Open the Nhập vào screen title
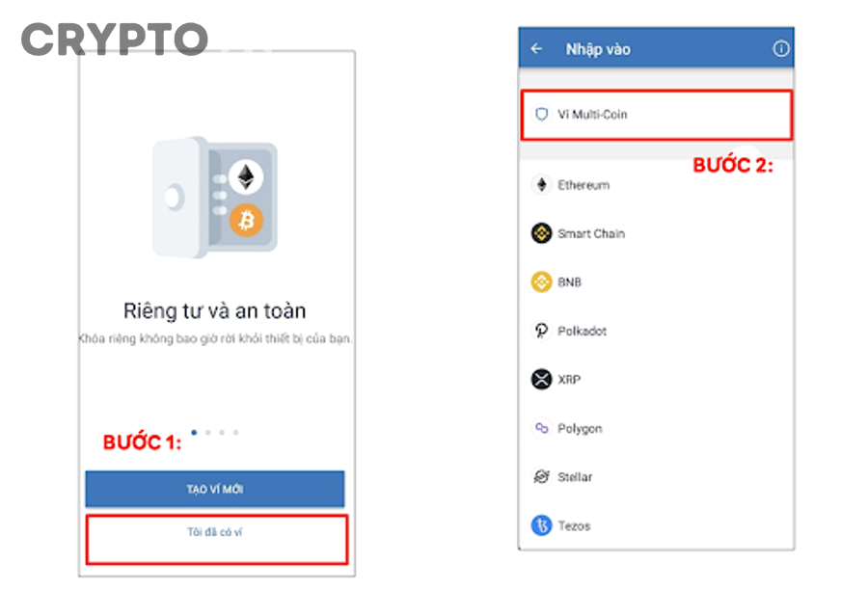 pos(600,48)
